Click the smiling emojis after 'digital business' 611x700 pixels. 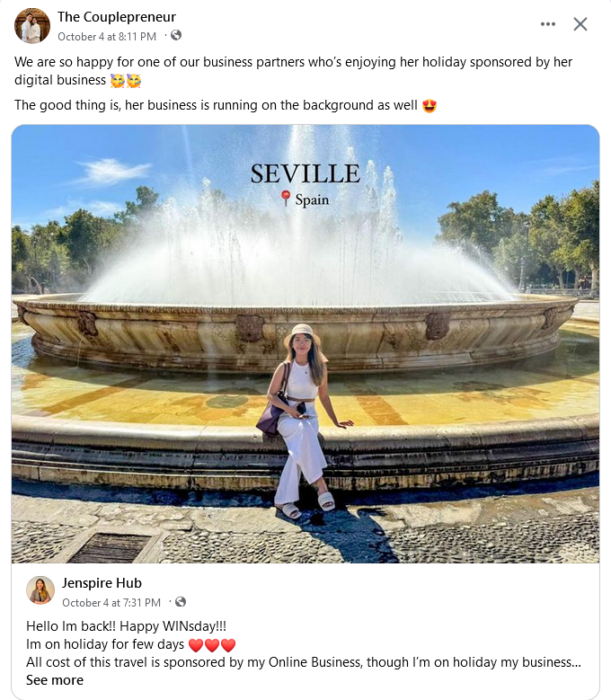tap(126, 81)
